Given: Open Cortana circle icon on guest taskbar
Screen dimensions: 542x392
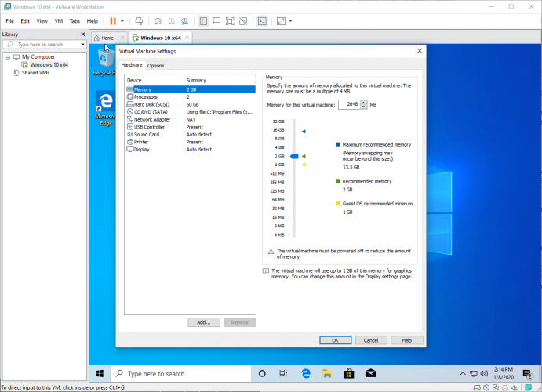Looking at the screenshot, I should click(x=262, y=374).
